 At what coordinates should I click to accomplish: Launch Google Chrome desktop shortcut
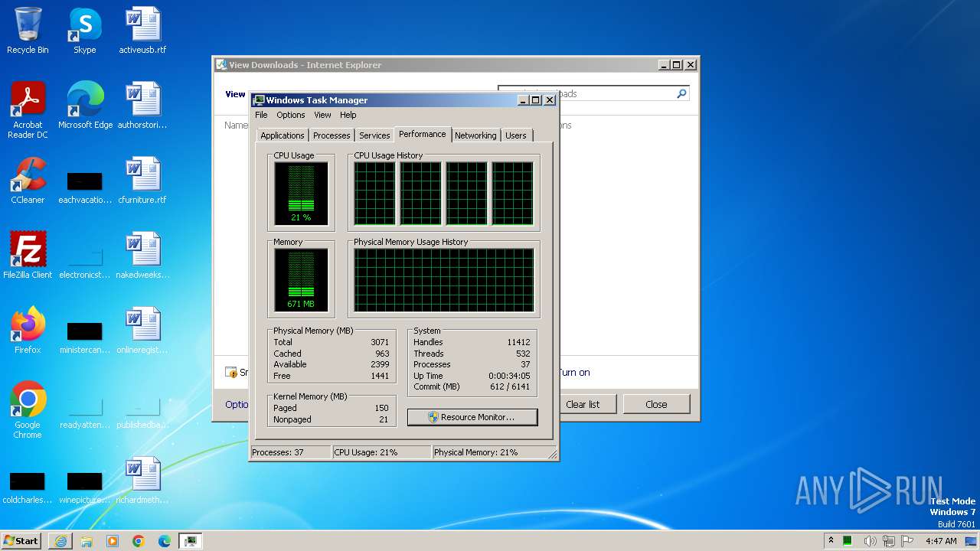coord(28,410)
